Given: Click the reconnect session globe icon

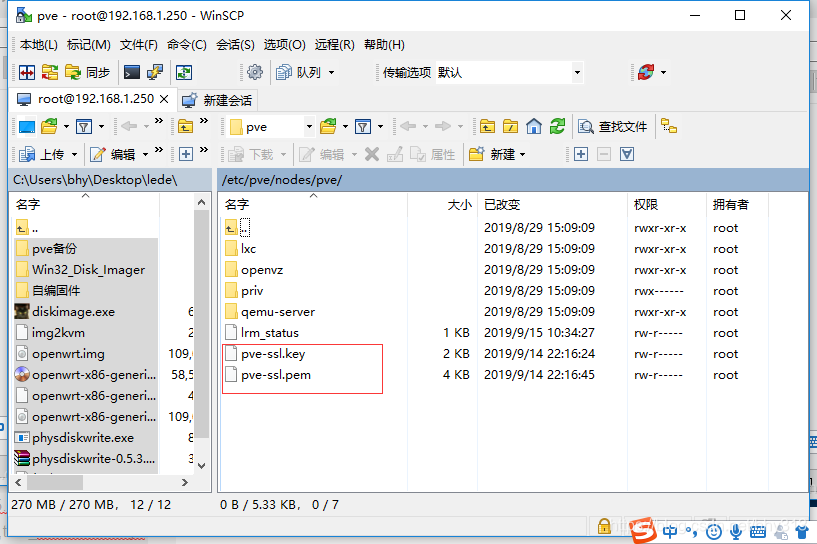Looking at the screenshot, I should pyautogui.click(x=646, y=72).
